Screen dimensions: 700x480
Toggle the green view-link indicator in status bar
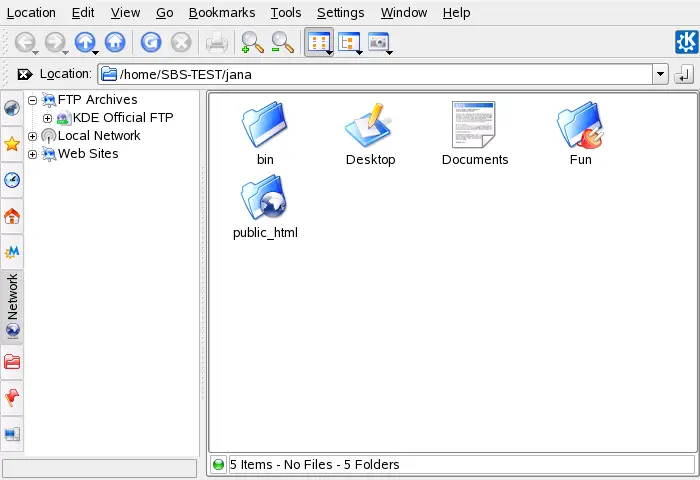[219, 464]
